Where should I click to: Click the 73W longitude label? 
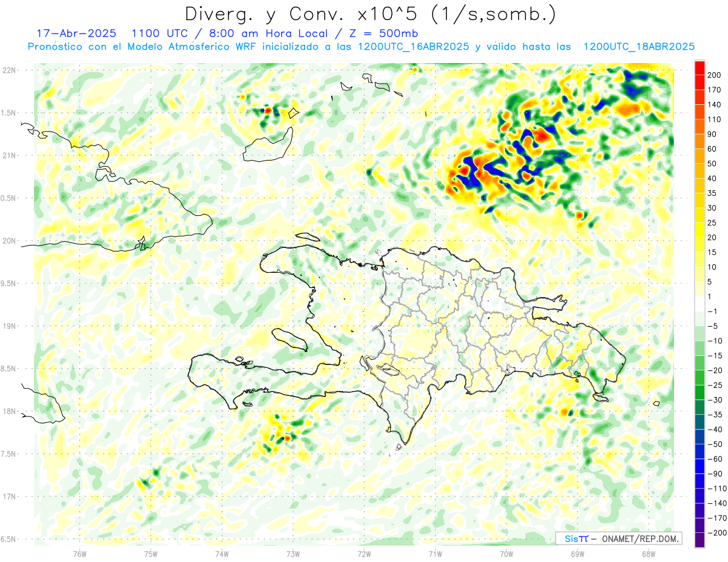[x=293, y=554]
